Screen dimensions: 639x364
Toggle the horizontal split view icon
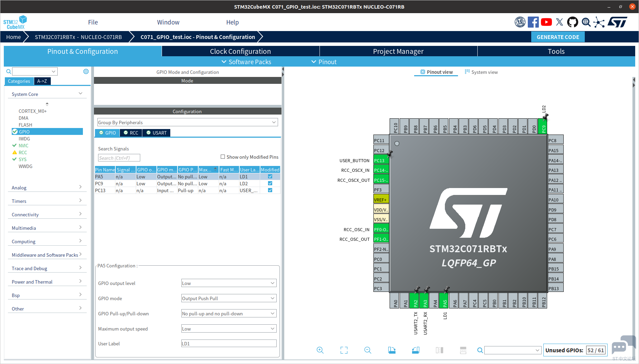[463, 350]
